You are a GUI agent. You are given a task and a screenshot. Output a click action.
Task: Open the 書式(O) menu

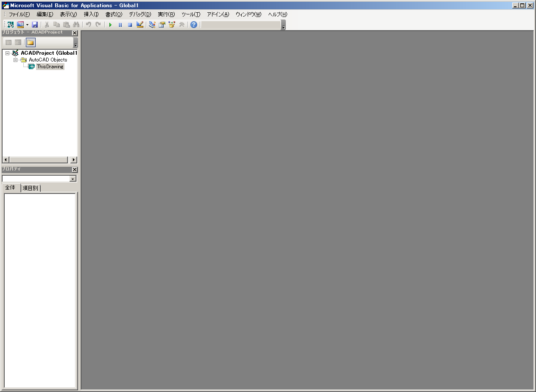click(x=114, y=14)
